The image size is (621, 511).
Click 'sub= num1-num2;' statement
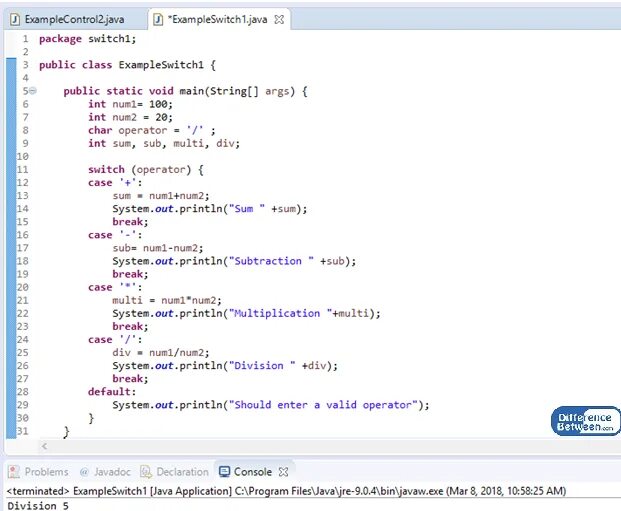[158, 248]
